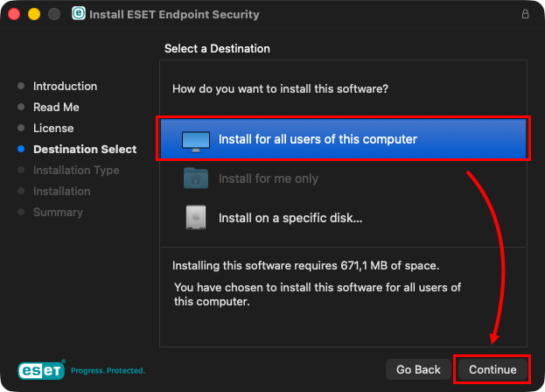Open the Read Me step in sidebar

(x=56, y=108)
